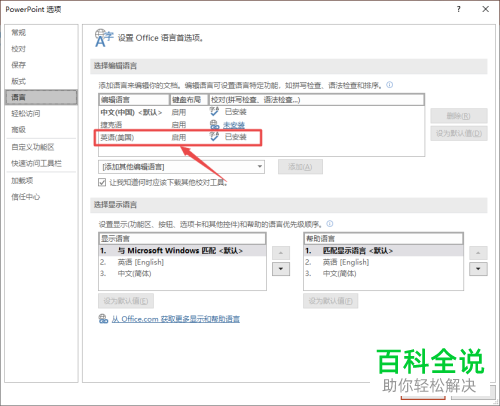Click proofing not-installed icon for 捷克语
The width and height of the screenshot is (500, 406).
click(x=215, y=125)
